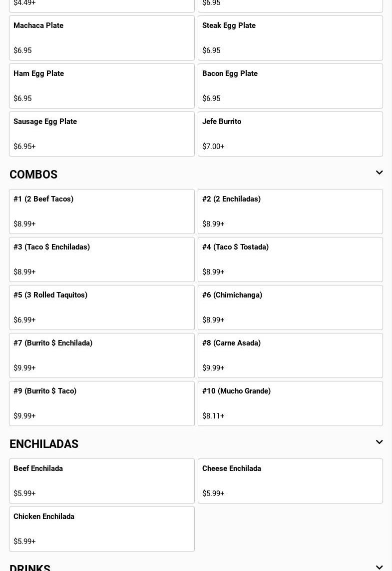Choose combo #10 (Mucho Grande)
The height and width of the screenshot is (571, 392).
(x=290, y=403)
